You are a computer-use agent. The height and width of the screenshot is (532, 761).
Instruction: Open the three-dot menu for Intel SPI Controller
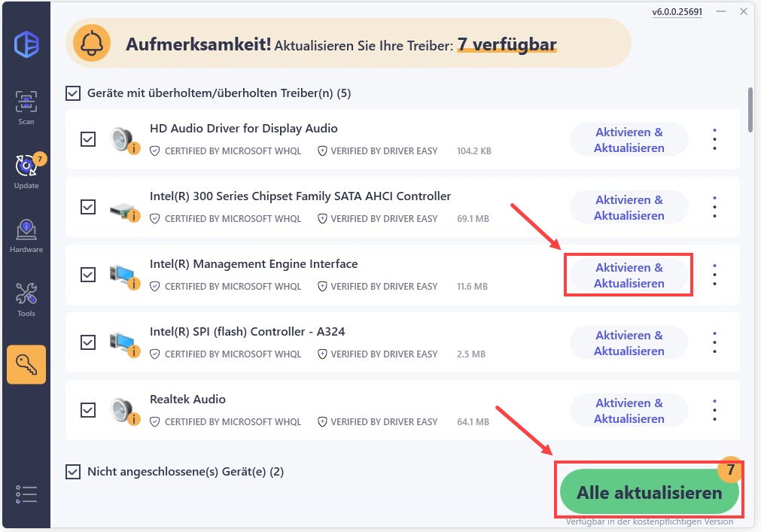coord(714,342)
